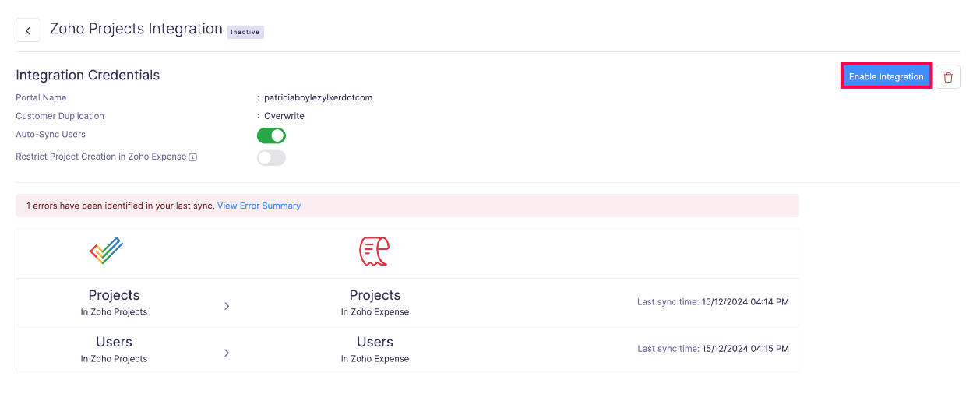
Task: Expand the Users sync row chevron
Action: 227,353
